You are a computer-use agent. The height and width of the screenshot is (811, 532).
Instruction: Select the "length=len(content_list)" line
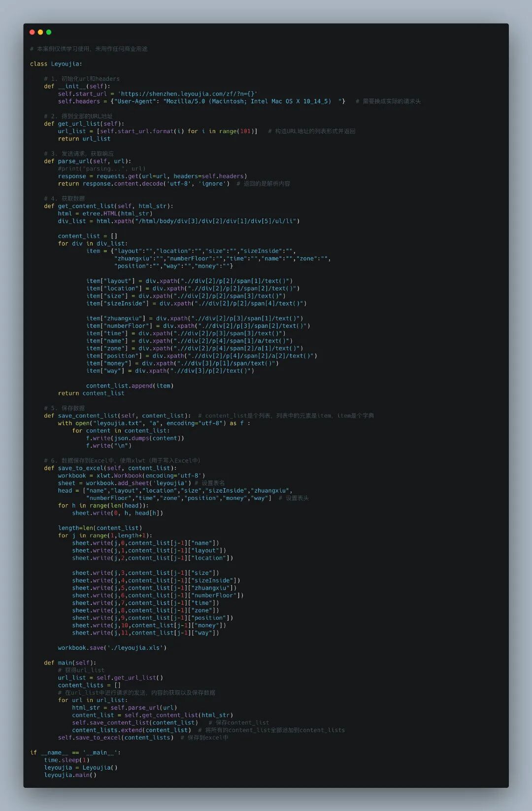click(x=100, y=528)
